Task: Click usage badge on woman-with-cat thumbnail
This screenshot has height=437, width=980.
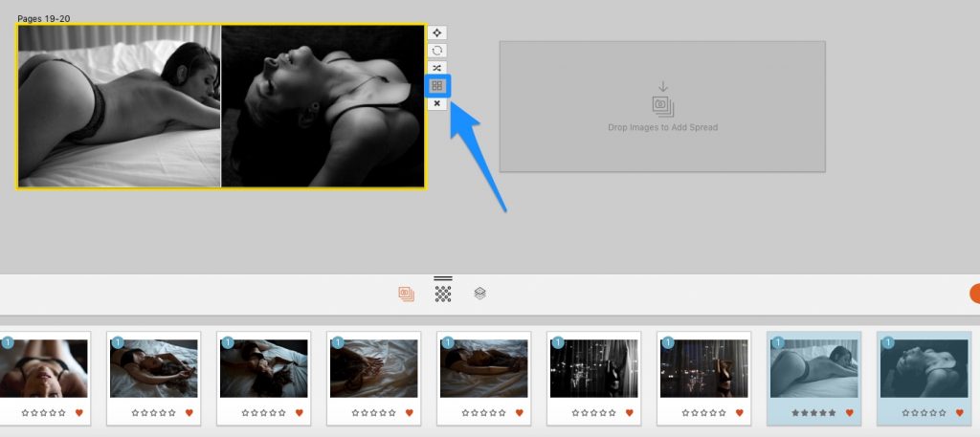Action: [228, 342]
